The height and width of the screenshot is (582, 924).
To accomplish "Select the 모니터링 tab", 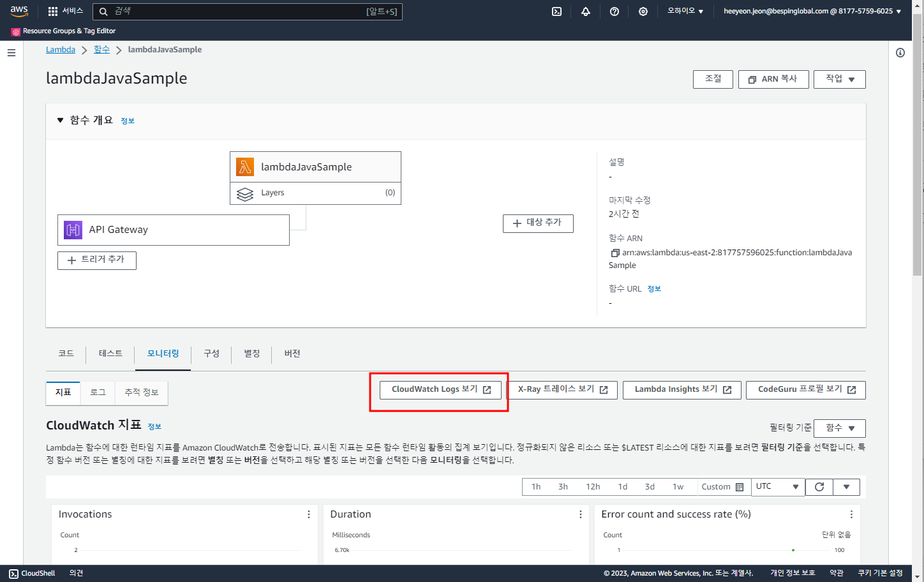I will pos(163,354).
